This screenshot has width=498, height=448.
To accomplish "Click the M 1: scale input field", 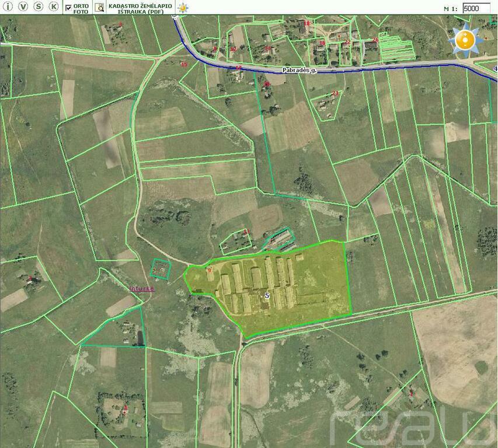I will tap(476, 8).
